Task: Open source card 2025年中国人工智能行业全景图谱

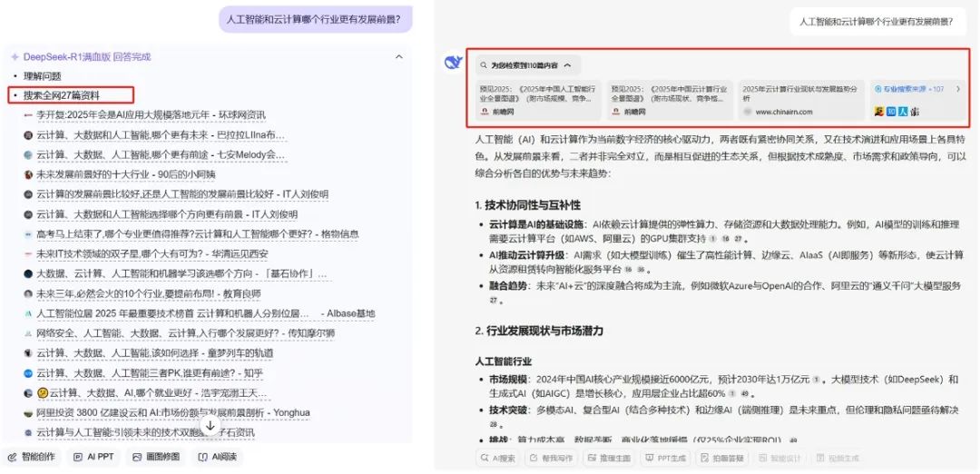Action: [537, 100]
